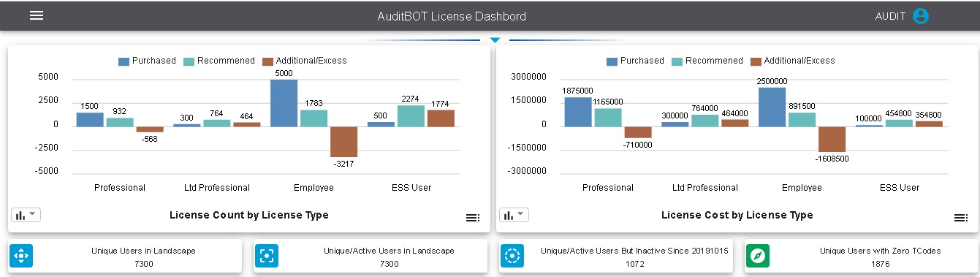Click Unique Users with Zero TCodes compass icon

[758, 256]
